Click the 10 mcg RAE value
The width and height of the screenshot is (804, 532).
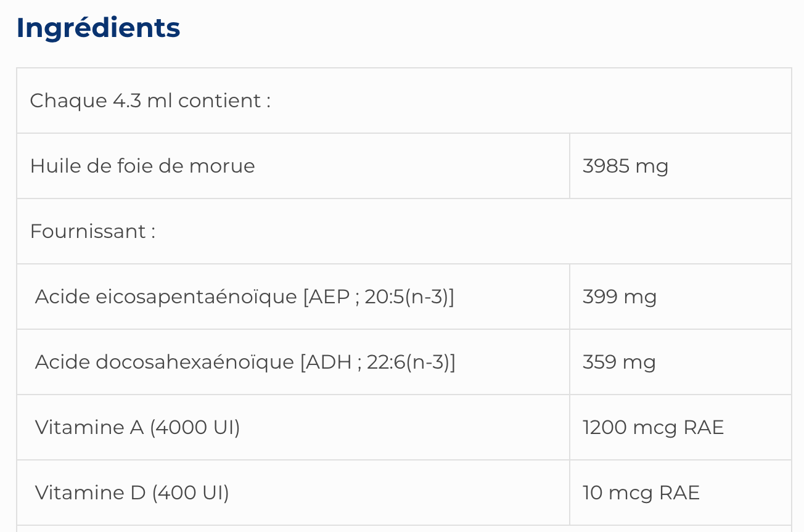pyautogui.click(x=641, y=493)
